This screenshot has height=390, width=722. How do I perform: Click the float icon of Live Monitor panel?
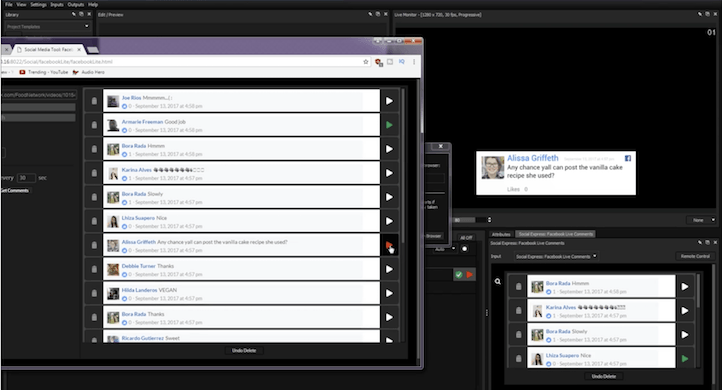(708, 14)
